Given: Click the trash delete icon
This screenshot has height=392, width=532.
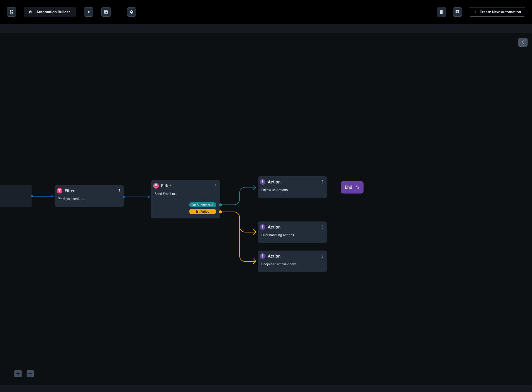Looking at the screenshot, I should coord(441,12).
